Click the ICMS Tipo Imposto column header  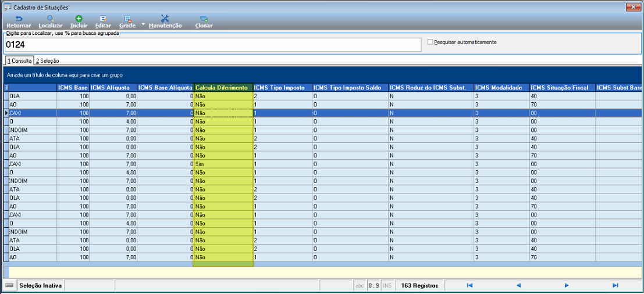282,87
